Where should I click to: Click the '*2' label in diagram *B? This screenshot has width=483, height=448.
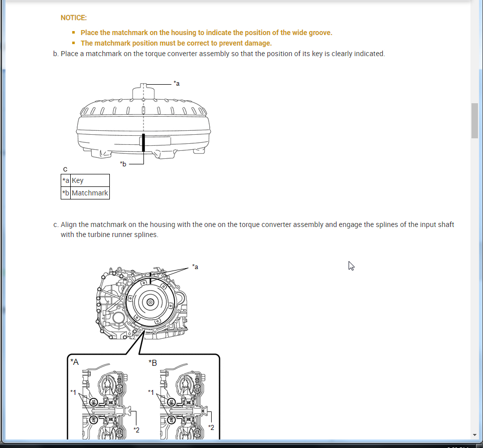coord(211,427)
